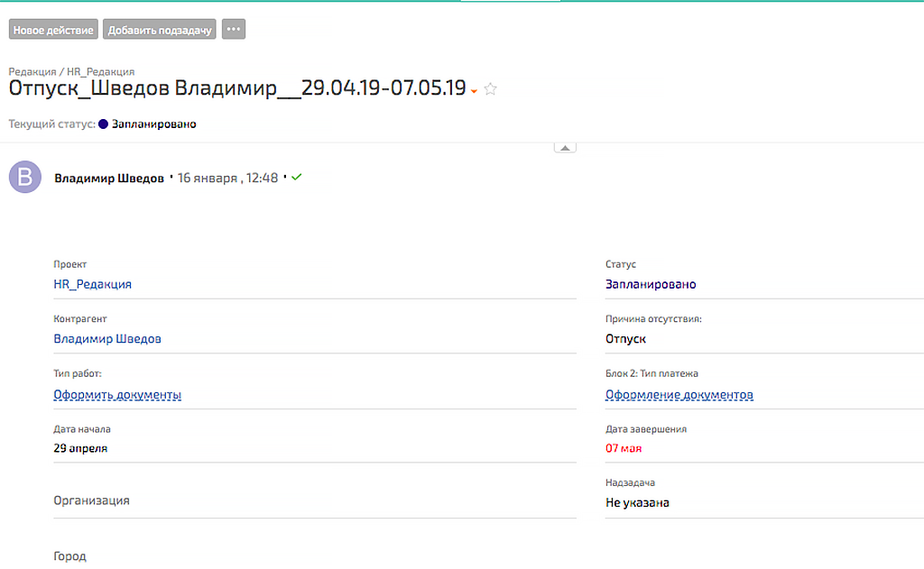Click the Оформление документов payment type link
Viewport: 924px width, 569px height.
click(679, 395)
